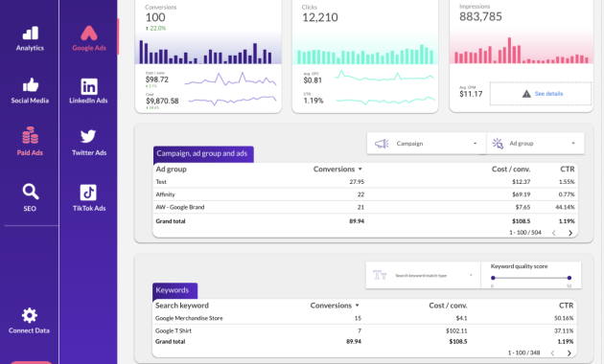Screen dimensions: 604x364
Task: Click the Affinity ad group row
Action: 364,194
